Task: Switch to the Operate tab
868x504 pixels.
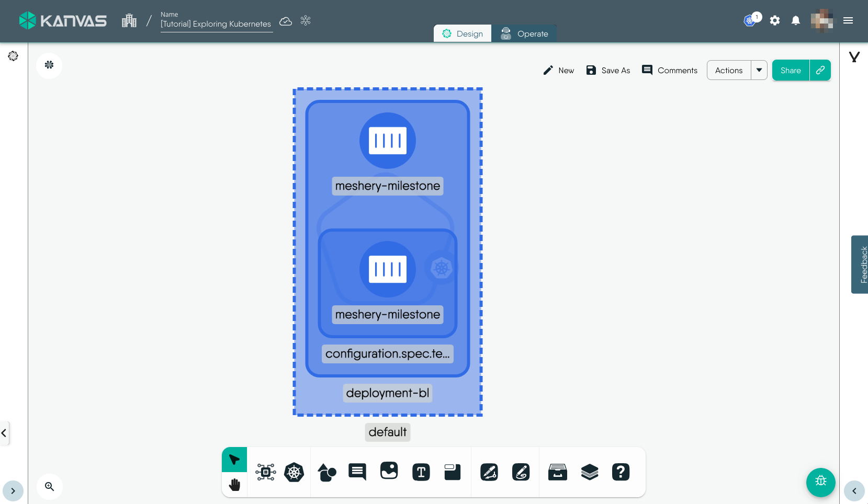Action: coord(524,33)
